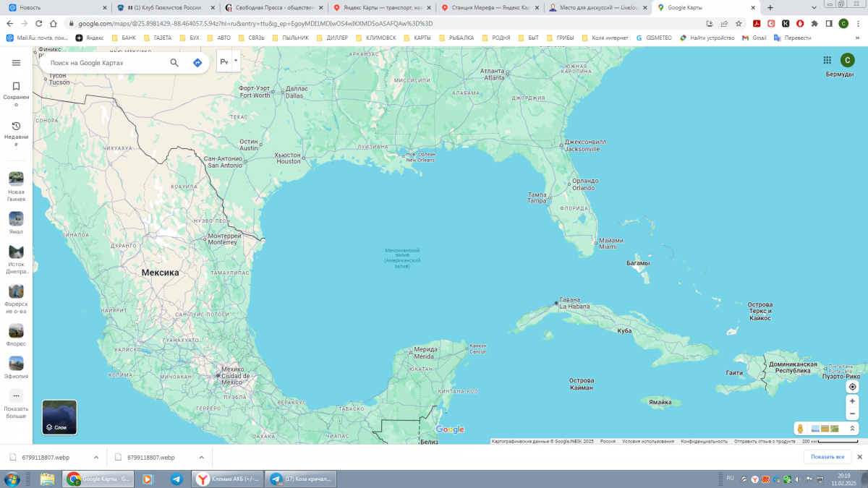Center map with the My Location target icon
Screen dimensions: 868x488
[x=852, y=387]
